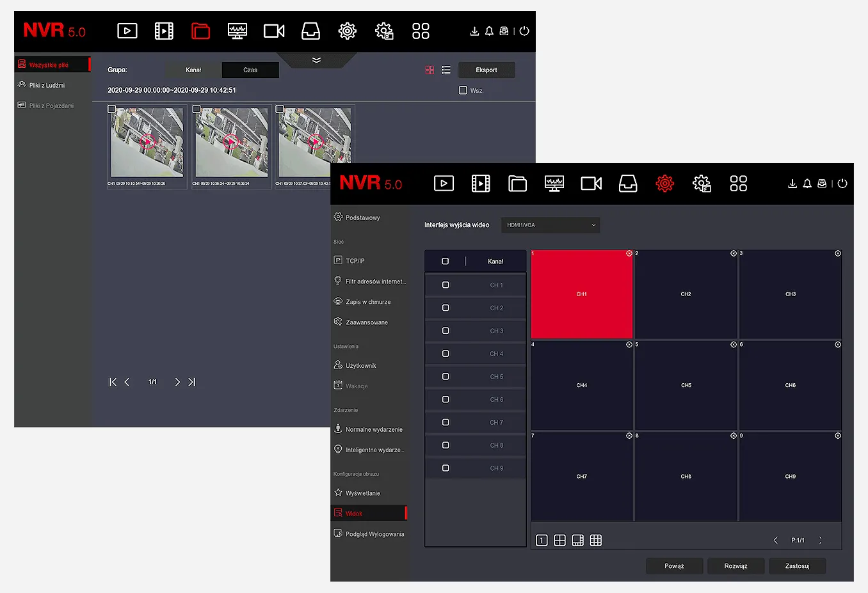The image size is (868, 593).
Task: Open TCP/IP settings in sidebar
Action: [x=355, y=261]
